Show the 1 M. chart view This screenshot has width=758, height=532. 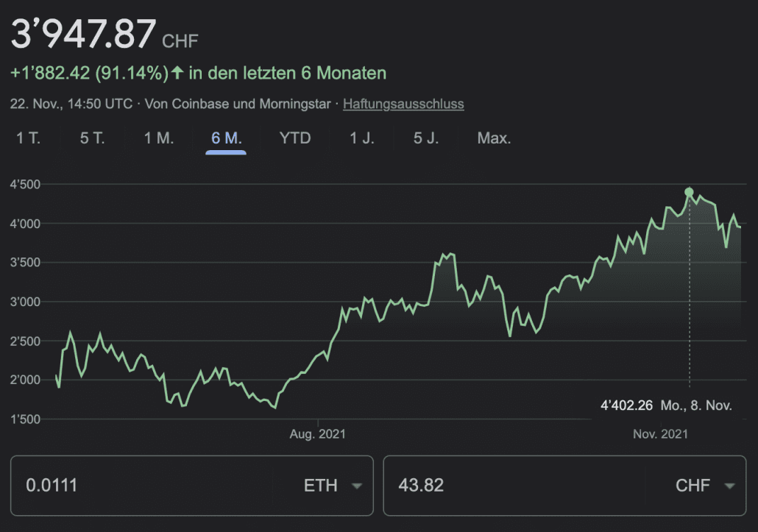click(x=159, y=138)
